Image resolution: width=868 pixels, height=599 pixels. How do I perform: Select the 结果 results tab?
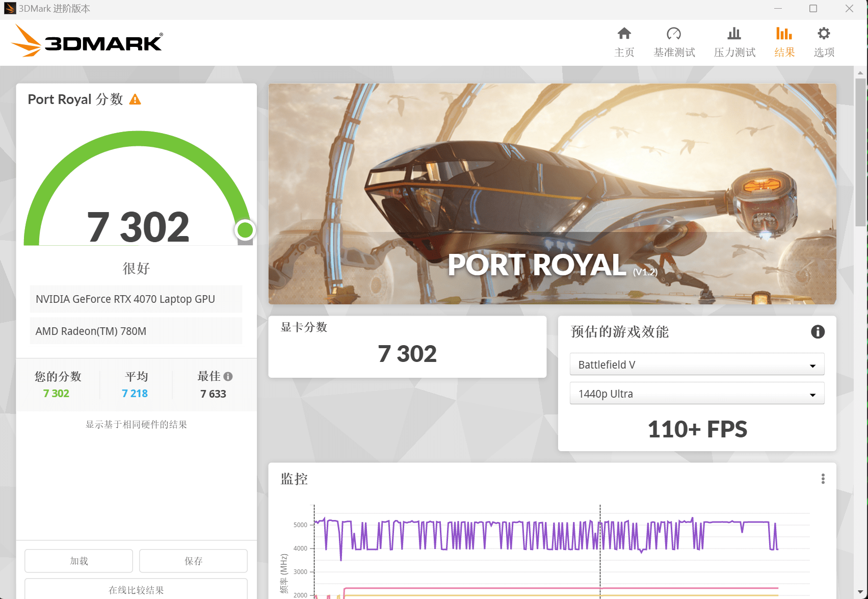pos(784,43)
